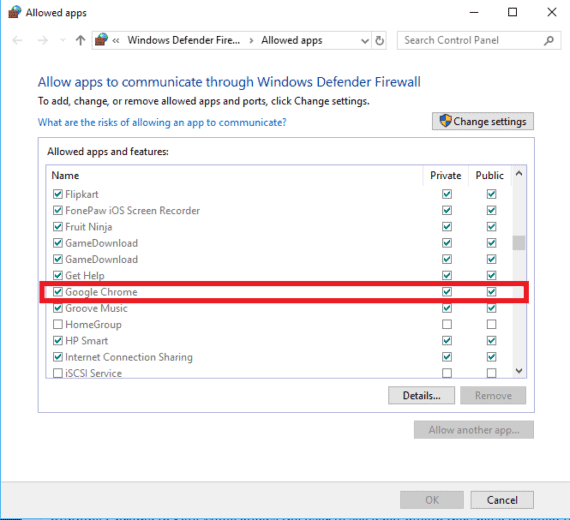
Task: Click the Public column header
Action: pyautogui.click(x=490, y=175)
